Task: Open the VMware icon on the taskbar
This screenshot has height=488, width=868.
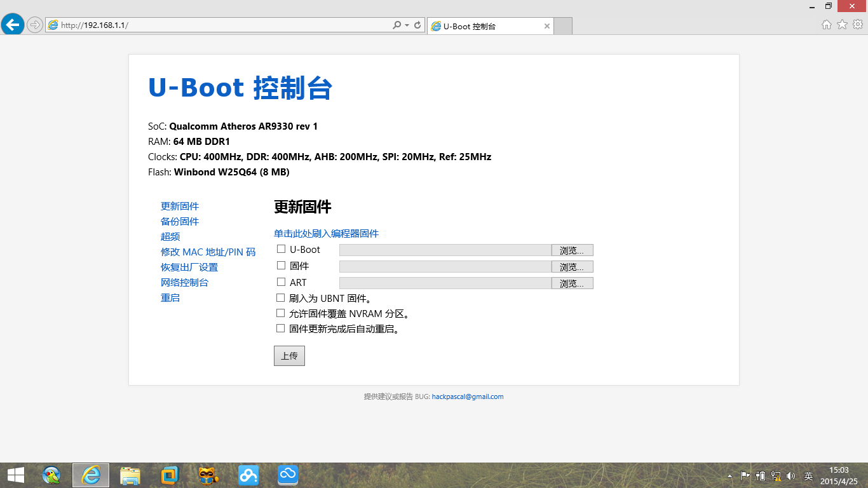Action: pos(170,475)
